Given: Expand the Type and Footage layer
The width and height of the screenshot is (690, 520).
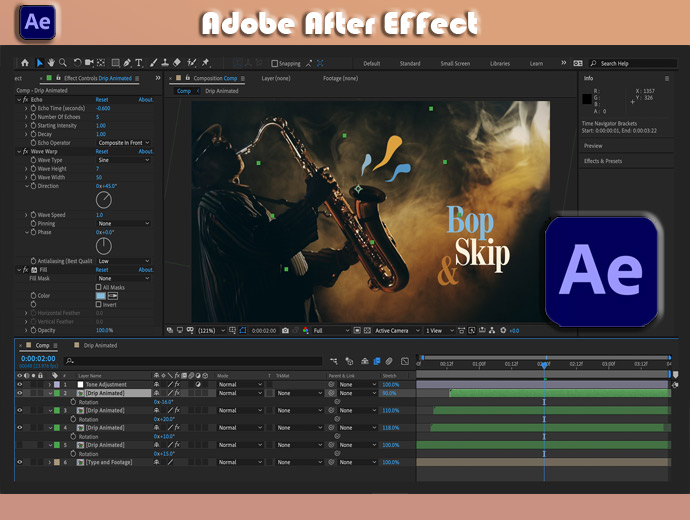Looking at the screenshot, I should coord(50,462).
